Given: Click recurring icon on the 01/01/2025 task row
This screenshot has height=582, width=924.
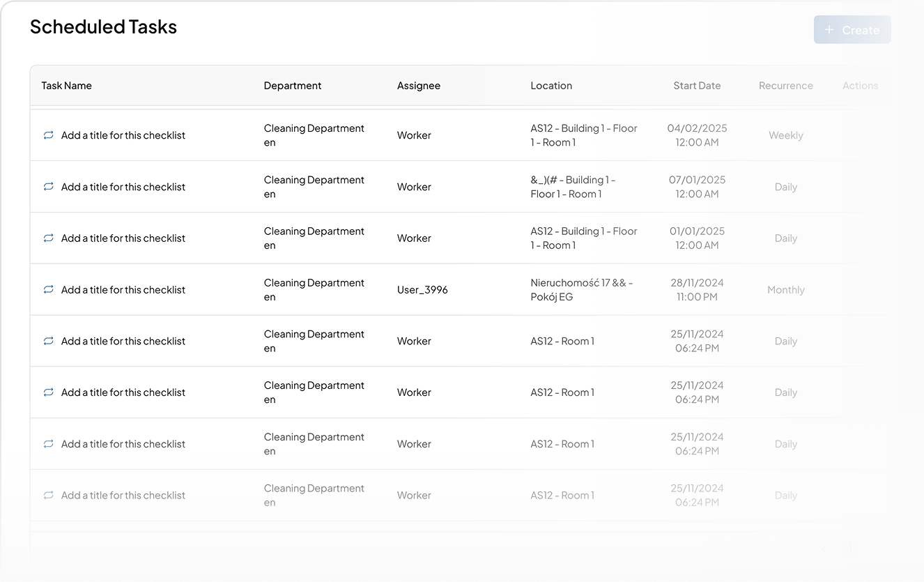Looking at the screenshot, I should (48, 238).
